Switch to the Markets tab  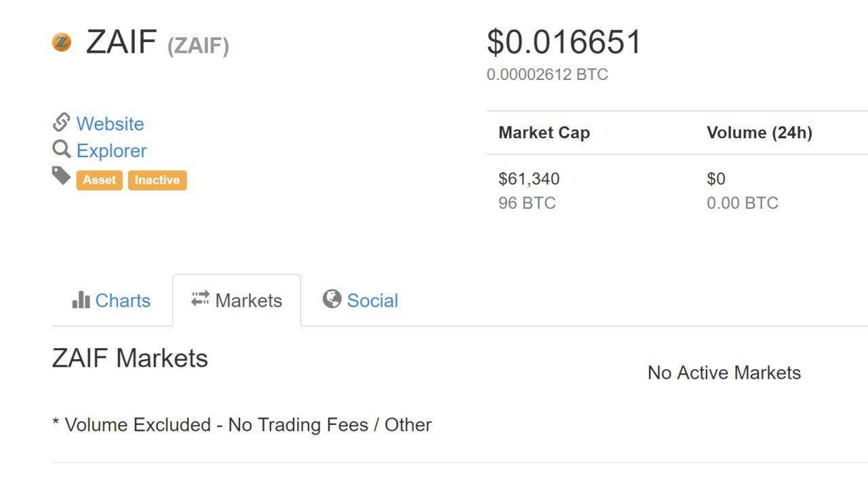237,300
